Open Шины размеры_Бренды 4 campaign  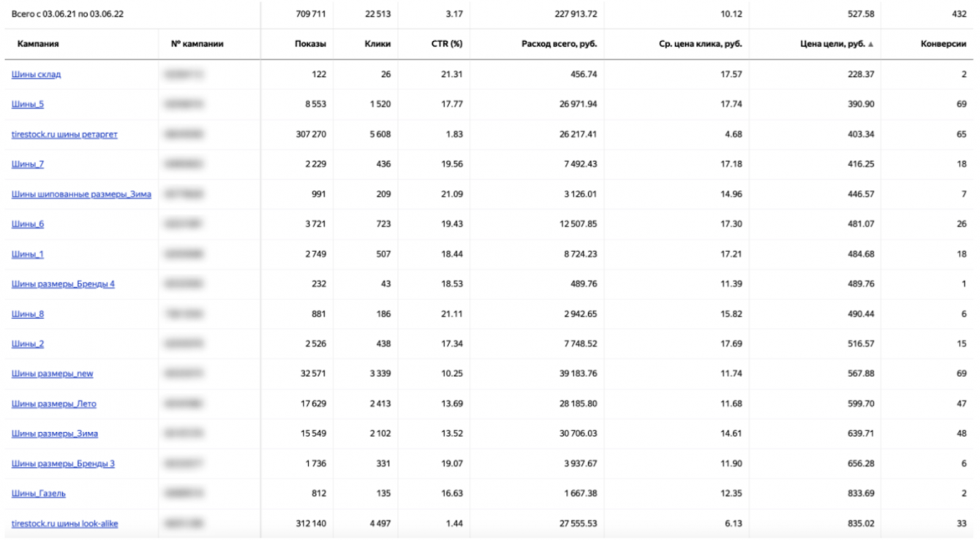pos(63,284)
